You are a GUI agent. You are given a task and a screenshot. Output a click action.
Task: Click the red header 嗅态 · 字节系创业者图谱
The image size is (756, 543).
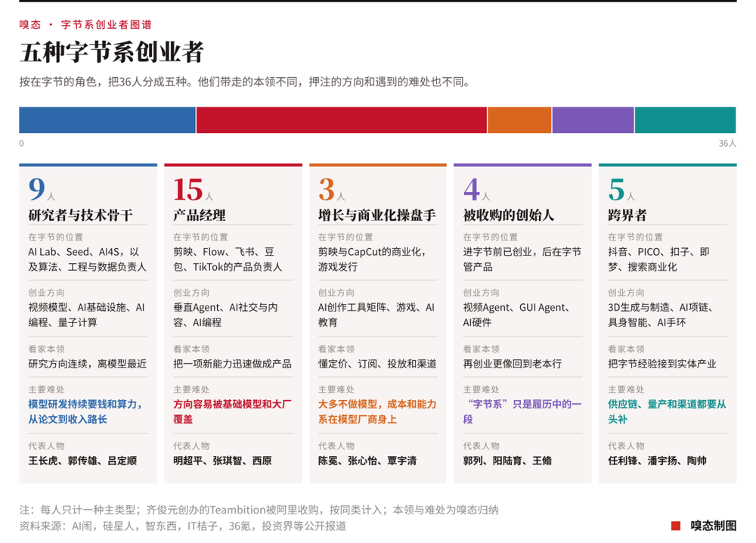click(85, 25)
